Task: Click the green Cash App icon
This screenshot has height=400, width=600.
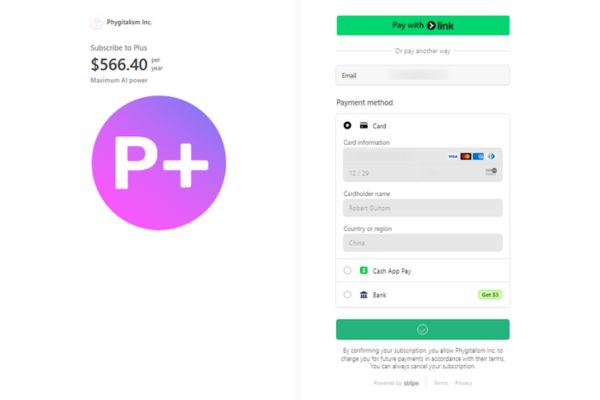Action: pos(364,270)
